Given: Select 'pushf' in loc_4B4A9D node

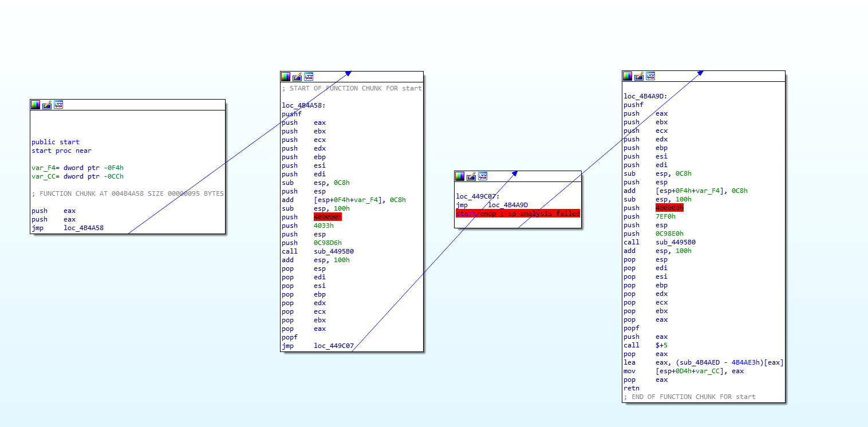Looking at the screenshot, I should 633,105.
